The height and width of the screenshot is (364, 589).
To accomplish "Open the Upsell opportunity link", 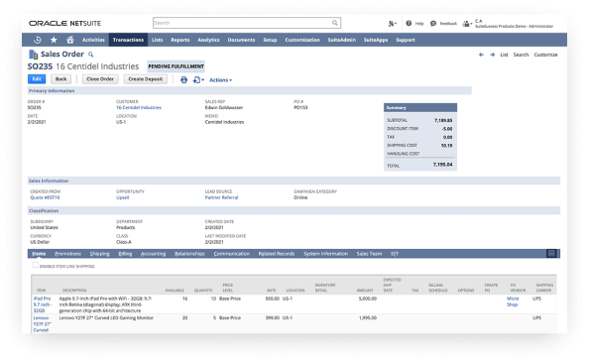I will point(122,197).
